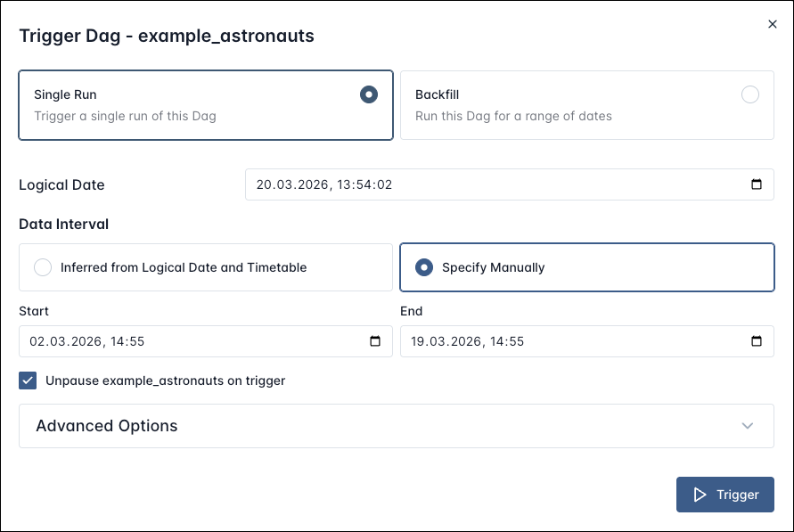
Task: Click the Start date input field
Action: (x=178, y=341)
